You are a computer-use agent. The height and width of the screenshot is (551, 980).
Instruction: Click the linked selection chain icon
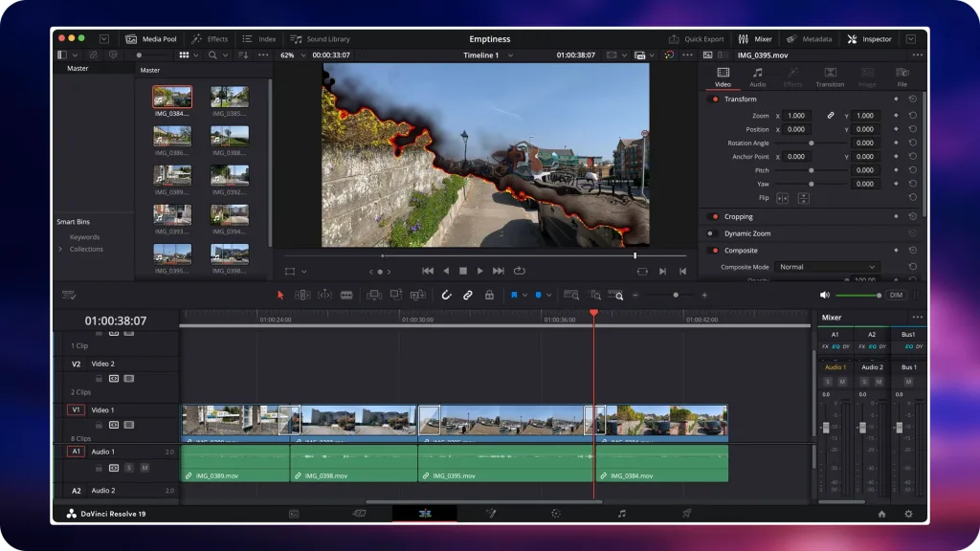click(x=468, y=296)
